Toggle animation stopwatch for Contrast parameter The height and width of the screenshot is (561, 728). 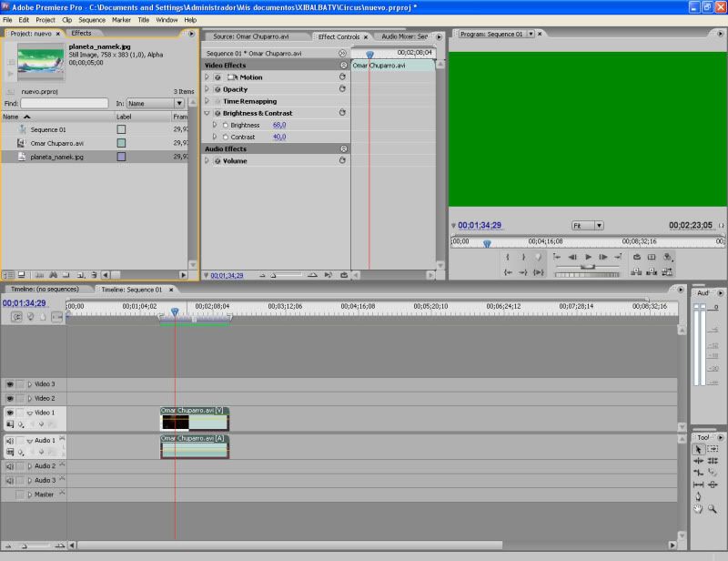226,138
